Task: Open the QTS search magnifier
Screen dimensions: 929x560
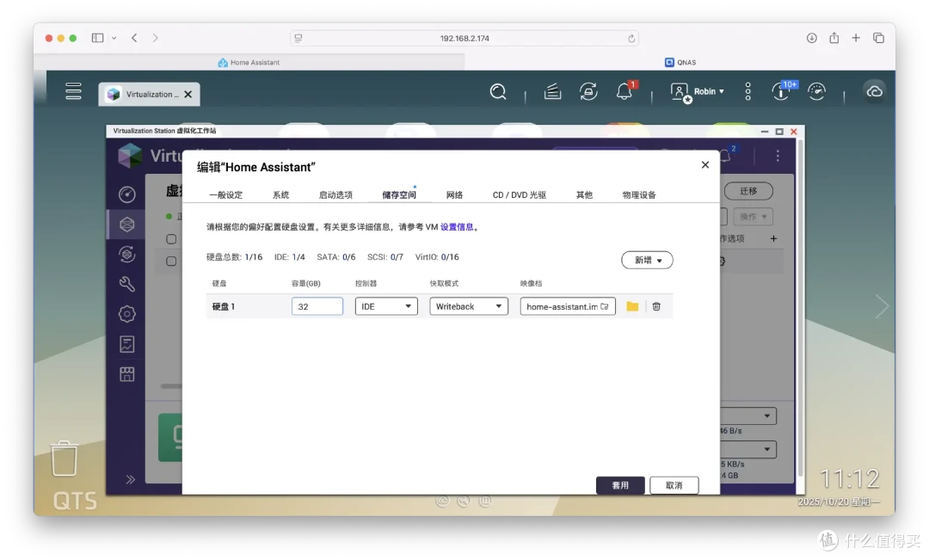Action: click(x=498, y=92)
